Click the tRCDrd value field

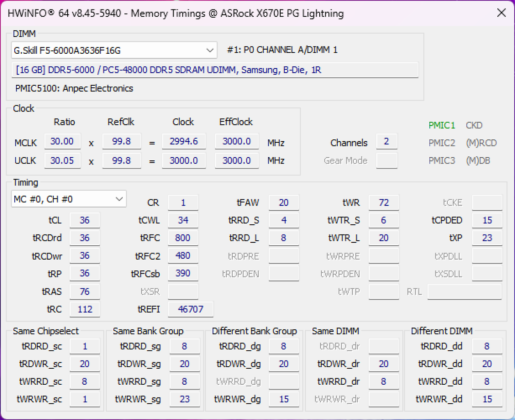click(85, 238)
